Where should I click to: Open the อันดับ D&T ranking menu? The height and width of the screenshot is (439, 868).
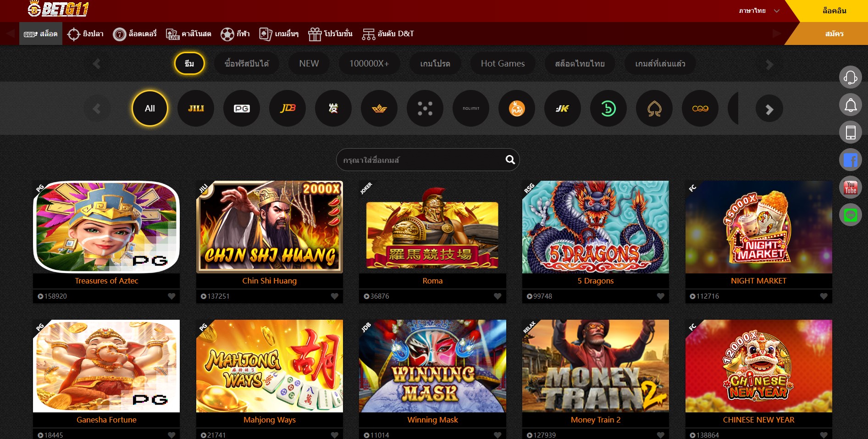(x=388, y=34)
